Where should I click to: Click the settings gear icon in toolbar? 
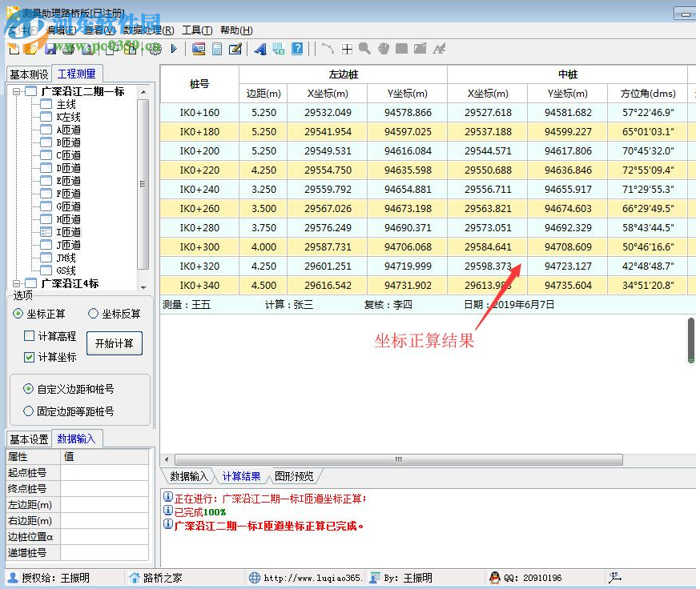point(155,49)
